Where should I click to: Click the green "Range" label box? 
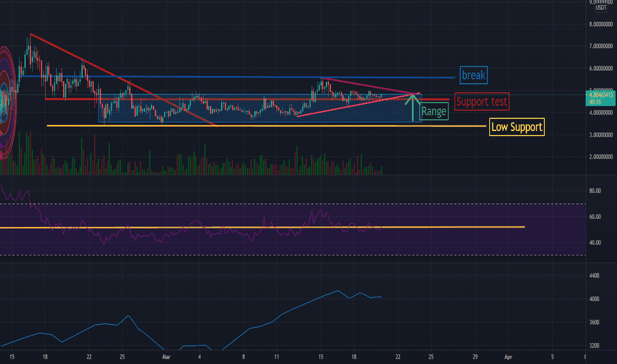434,111
